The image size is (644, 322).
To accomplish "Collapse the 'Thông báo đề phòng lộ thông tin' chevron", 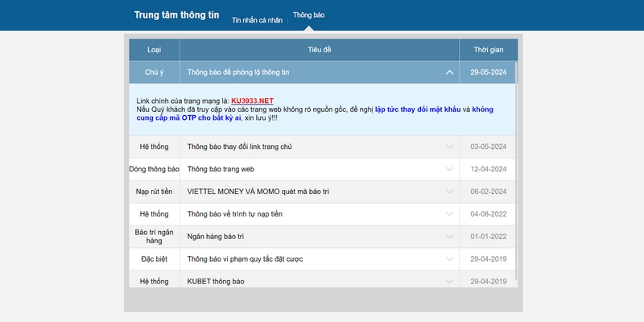I will pos(449,72).
